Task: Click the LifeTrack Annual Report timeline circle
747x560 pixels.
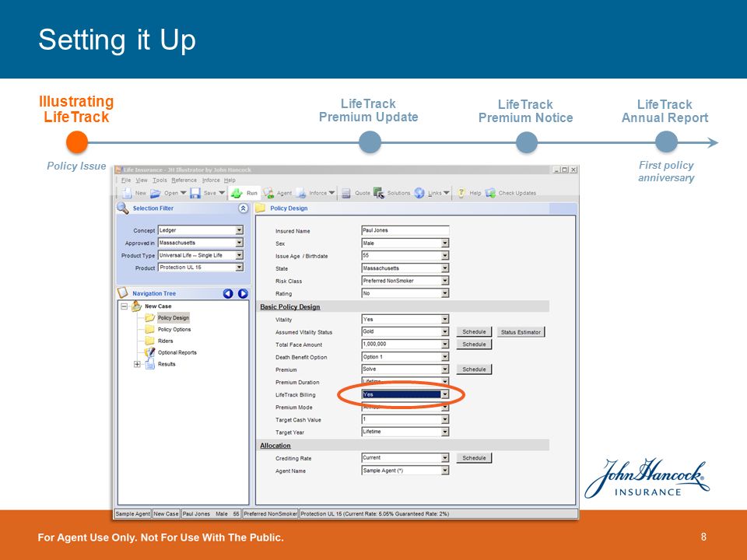Action: click(x=666, y=142)
